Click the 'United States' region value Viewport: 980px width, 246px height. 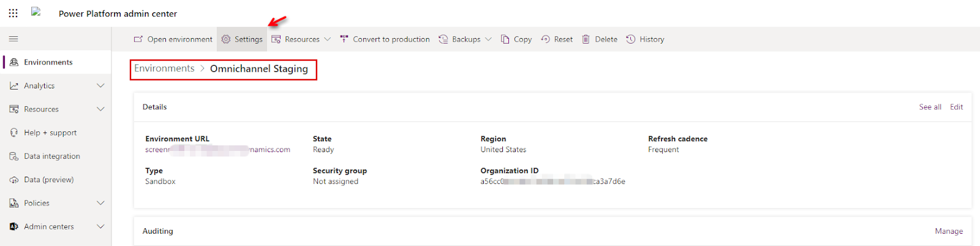[503, 150]
